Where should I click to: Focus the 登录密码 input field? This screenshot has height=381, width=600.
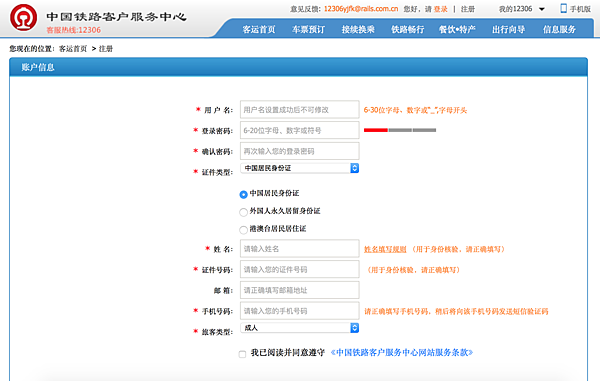point(300,130)
